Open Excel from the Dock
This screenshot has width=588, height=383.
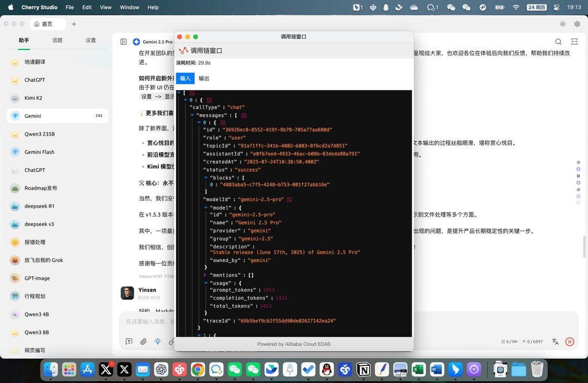point(418,369)
